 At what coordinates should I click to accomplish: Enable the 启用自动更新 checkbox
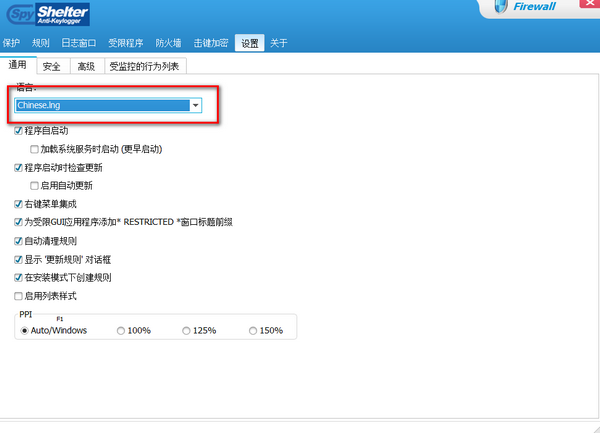click(x=34, y=186)
